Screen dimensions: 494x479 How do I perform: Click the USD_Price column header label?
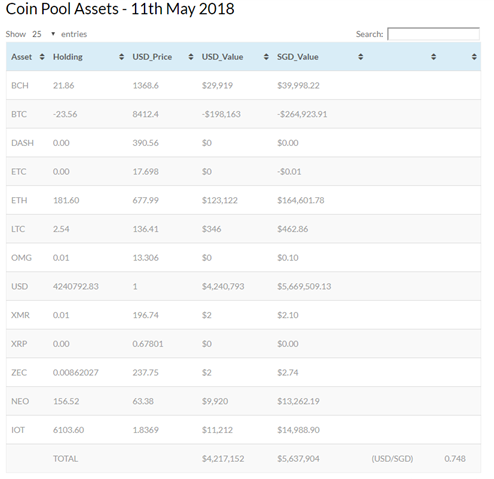(152, 57)
